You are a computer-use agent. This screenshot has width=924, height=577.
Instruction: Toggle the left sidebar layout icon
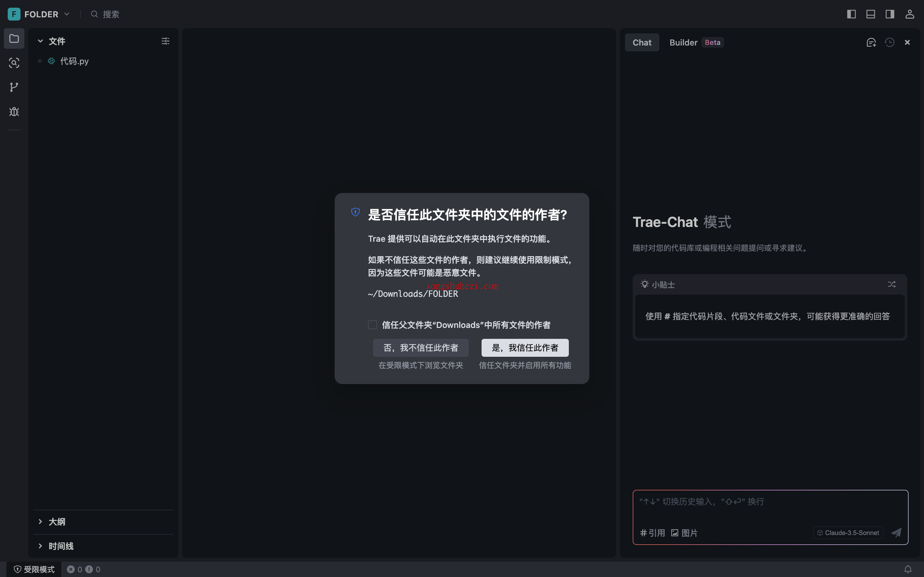(851, 14)
